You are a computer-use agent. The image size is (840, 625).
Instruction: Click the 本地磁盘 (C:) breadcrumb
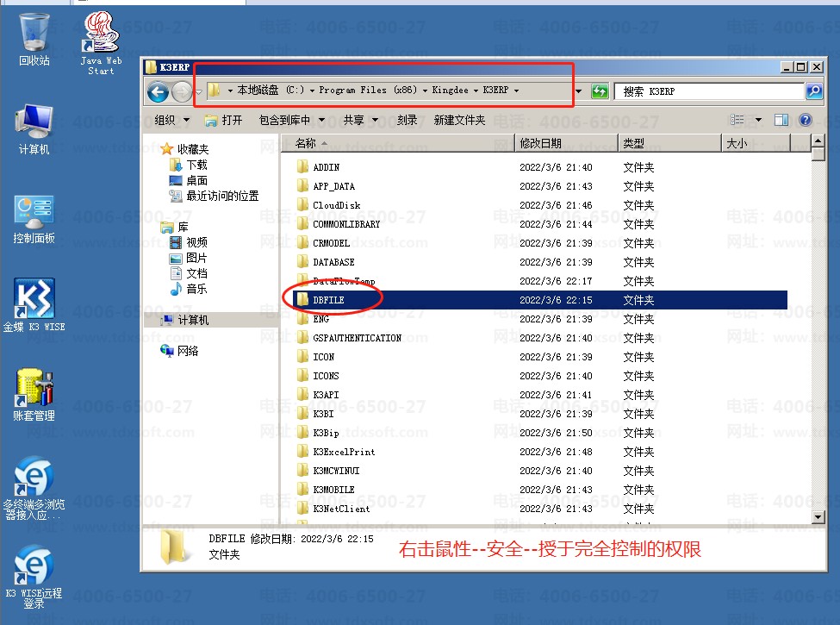pyautogui.click(x=271, y=90)
